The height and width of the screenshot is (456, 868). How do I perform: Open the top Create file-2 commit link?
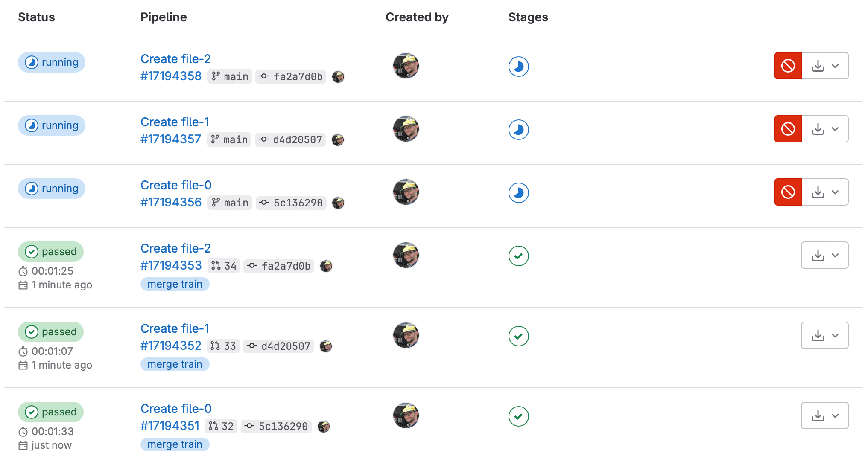[x=175, y=59]
